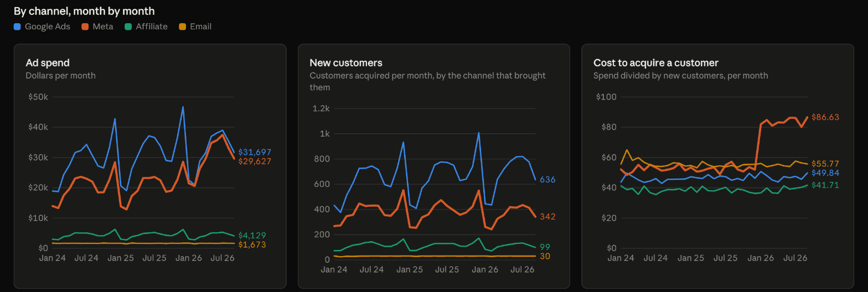Click the $1,673 Email spend value

click(x=252, y=244)
